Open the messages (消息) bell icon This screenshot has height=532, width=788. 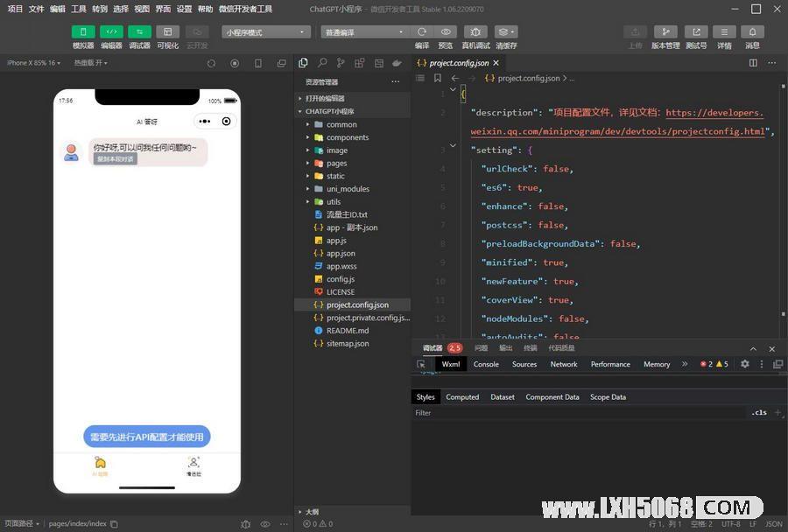pos(752,31)
